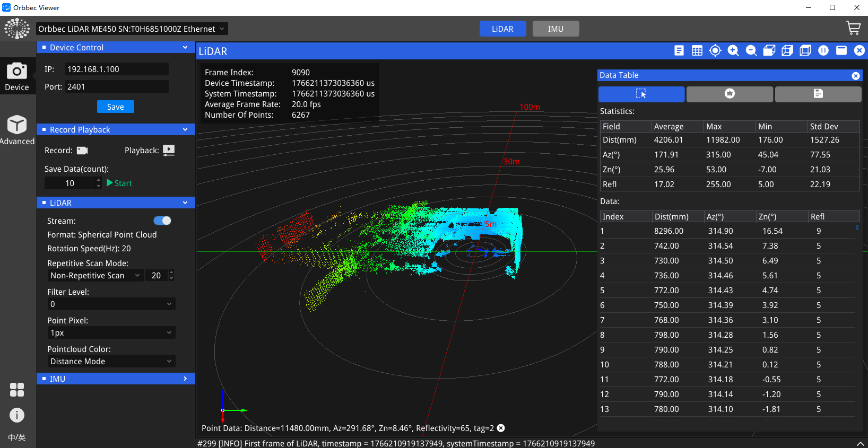
Task: Open the frame info document icon
Action: coord(679,50)
